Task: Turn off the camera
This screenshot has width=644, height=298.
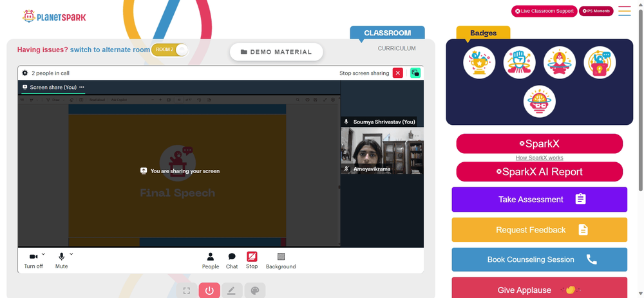Action: pos(33,261)
